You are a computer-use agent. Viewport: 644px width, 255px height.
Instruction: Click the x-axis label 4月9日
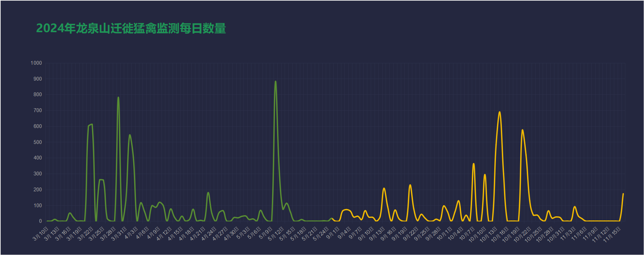154,233
